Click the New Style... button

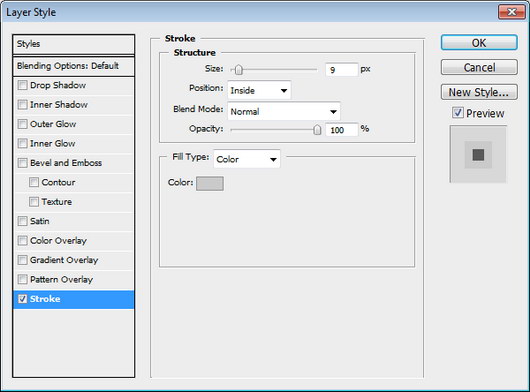click(x=479, y=92)
